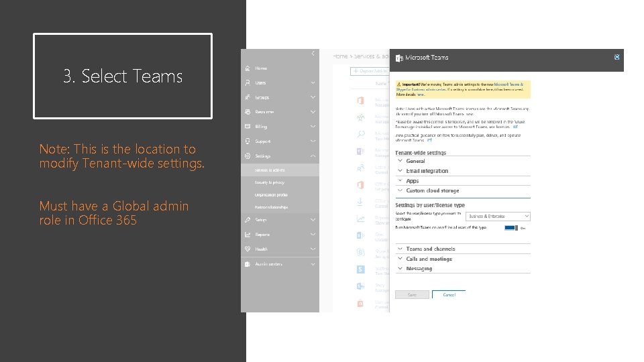Viewport: 644px width, 362px height.
Task: Click the Admin centers icon in sidebar
Action: 248,264
